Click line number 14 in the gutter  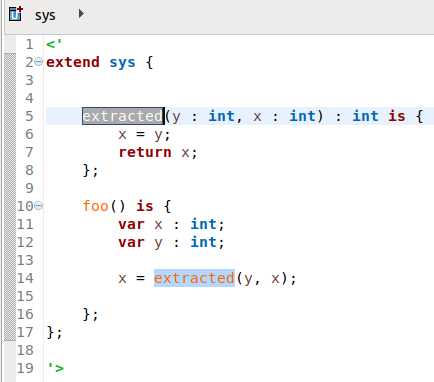click(x=25, y=278)
